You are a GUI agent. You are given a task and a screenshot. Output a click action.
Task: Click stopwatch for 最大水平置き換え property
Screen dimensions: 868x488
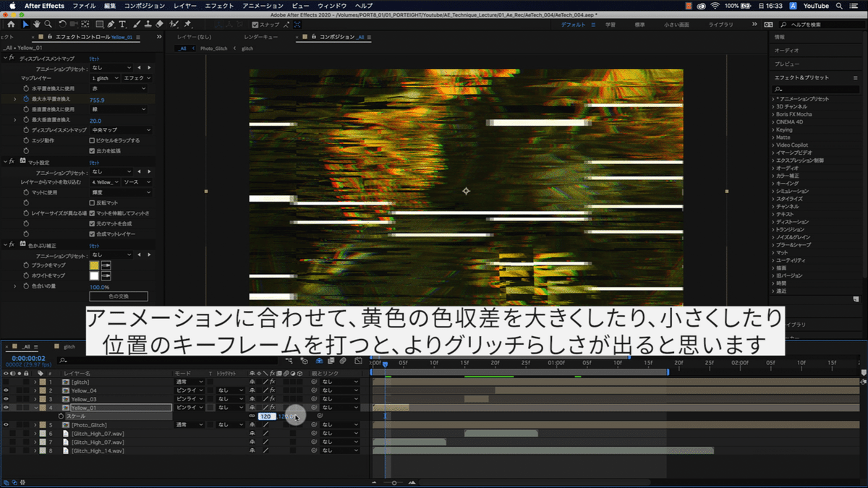coord(25,99)
